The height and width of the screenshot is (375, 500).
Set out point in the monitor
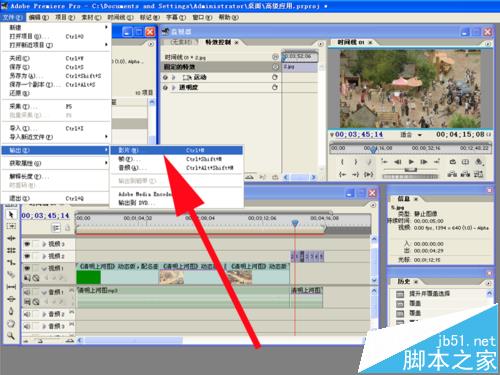(356, 162)
